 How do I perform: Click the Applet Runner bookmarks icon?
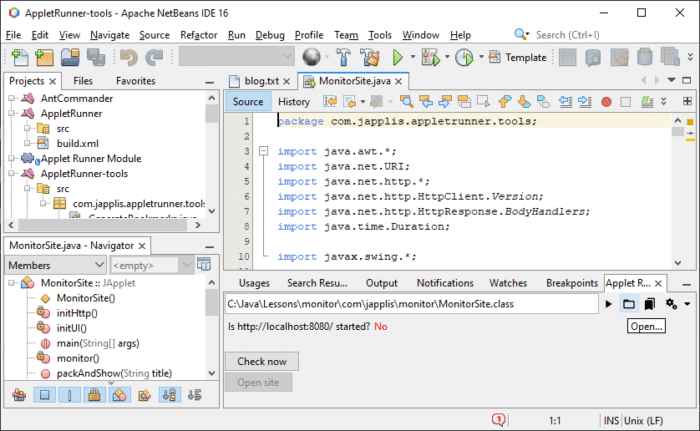(x=650, y=304)
